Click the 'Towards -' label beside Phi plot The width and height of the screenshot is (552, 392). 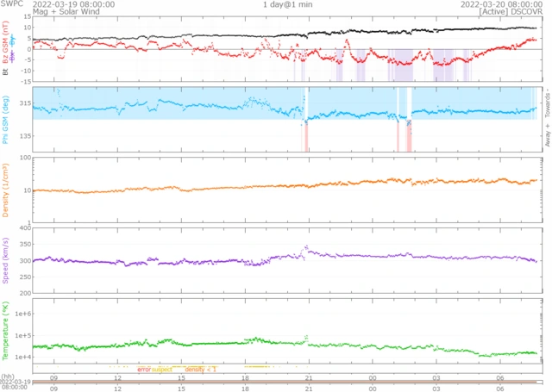tap(547, 105)
